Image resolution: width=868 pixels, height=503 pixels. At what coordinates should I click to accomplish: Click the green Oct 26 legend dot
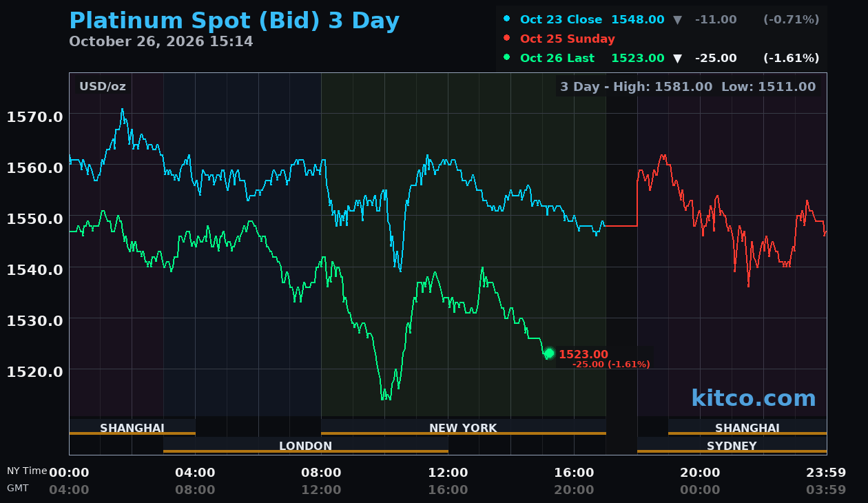click(x=507, y=58)
